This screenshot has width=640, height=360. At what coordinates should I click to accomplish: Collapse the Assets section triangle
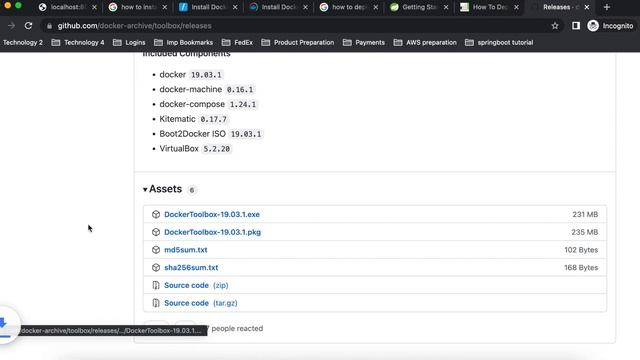point(145,189)
